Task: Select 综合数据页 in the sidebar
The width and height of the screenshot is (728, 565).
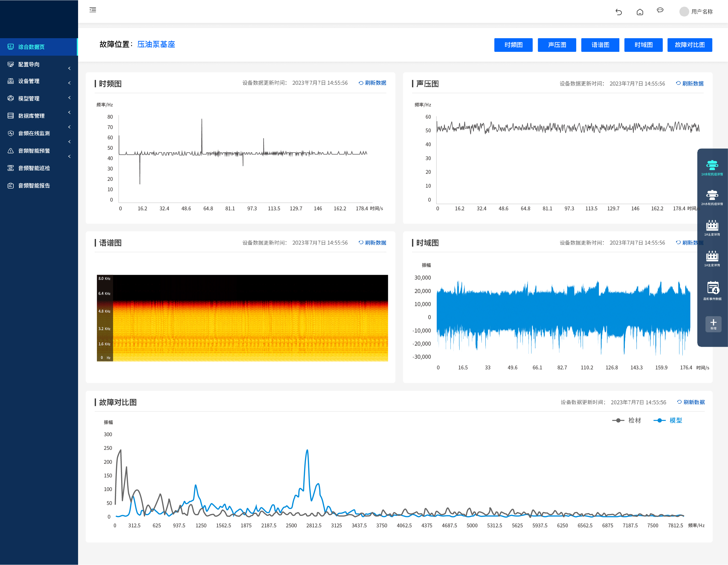Action: click(31, 47)
